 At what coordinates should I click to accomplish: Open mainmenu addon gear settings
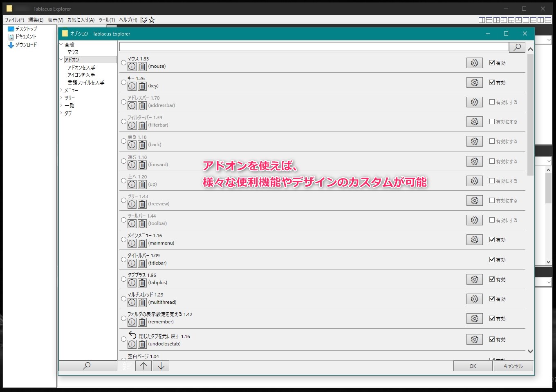click(x=474, y=240)
